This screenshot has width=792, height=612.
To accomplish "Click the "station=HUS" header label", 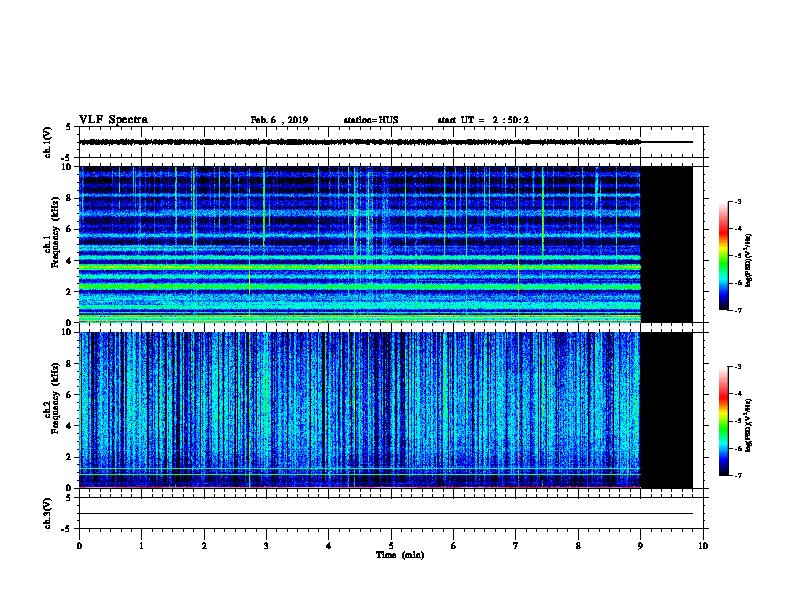I will [371, 120].
